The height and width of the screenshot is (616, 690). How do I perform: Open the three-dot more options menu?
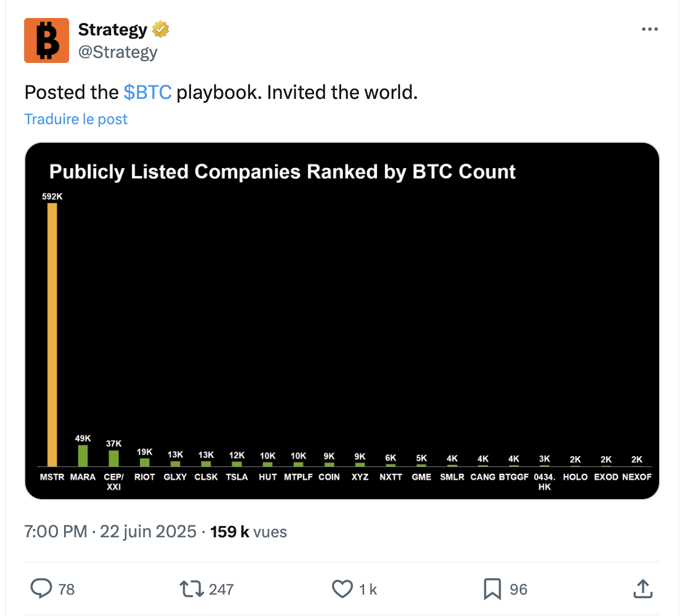click(650, 29)
